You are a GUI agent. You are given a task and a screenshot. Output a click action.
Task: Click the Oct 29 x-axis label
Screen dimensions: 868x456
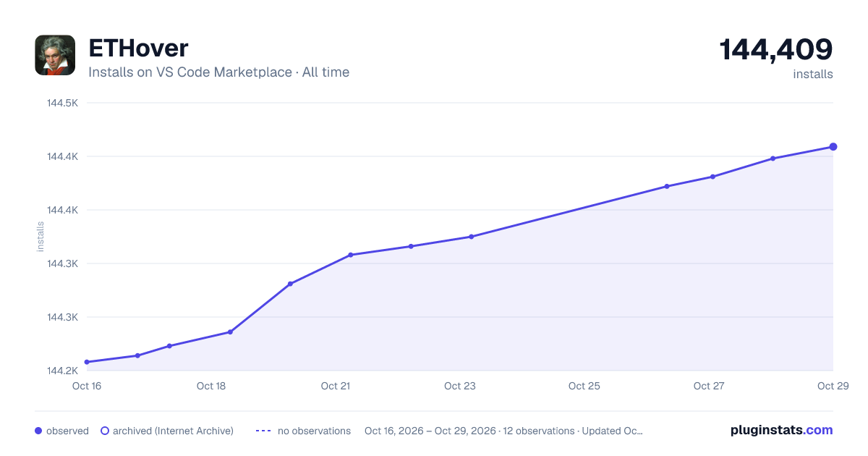pyautogui.click(x=832, y=386)
